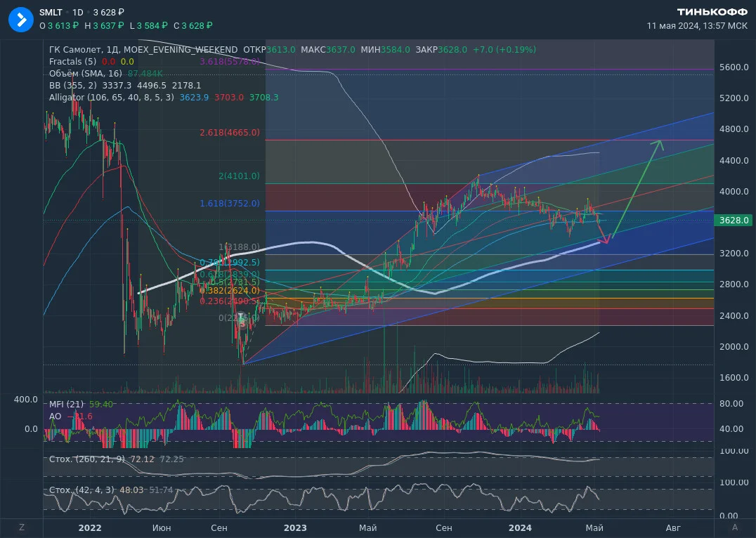The height and width of the screenshot is (538, 756).
Task: Select the green upward forecast arrow drawing
Action: click(x=637, y=189)
